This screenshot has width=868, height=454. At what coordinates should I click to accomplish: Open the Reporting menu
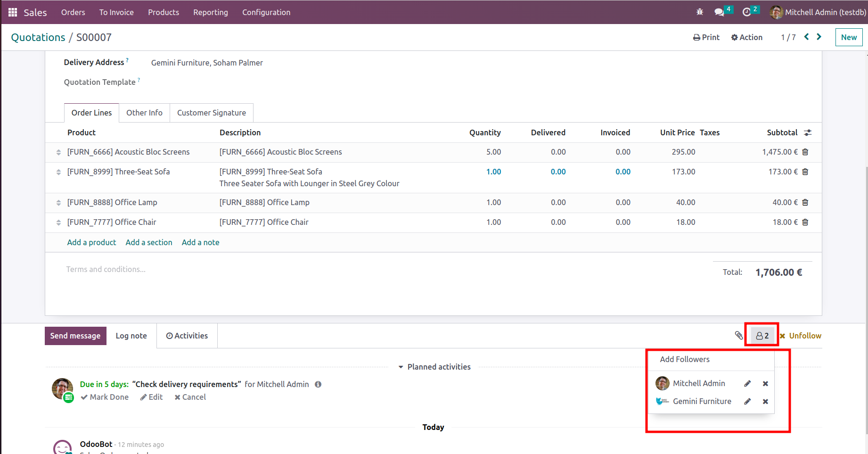[x=210, y=12]
